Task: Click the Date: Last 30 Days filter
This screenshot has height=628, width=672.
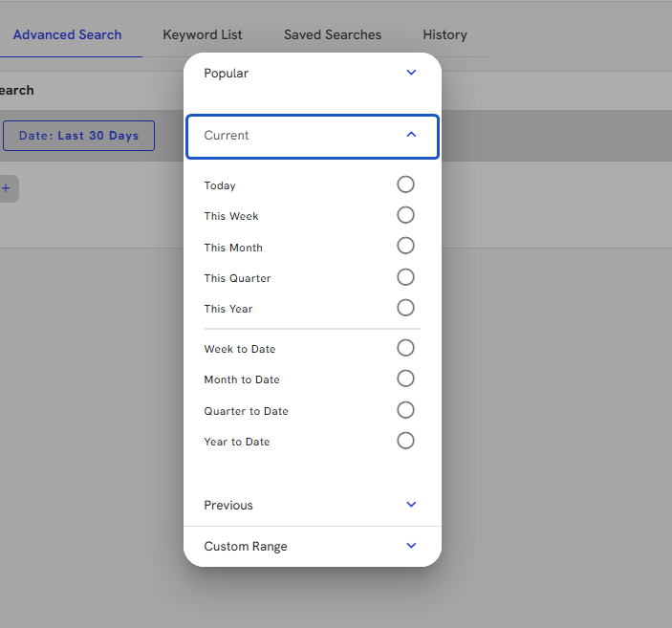Action: (78, 136)
